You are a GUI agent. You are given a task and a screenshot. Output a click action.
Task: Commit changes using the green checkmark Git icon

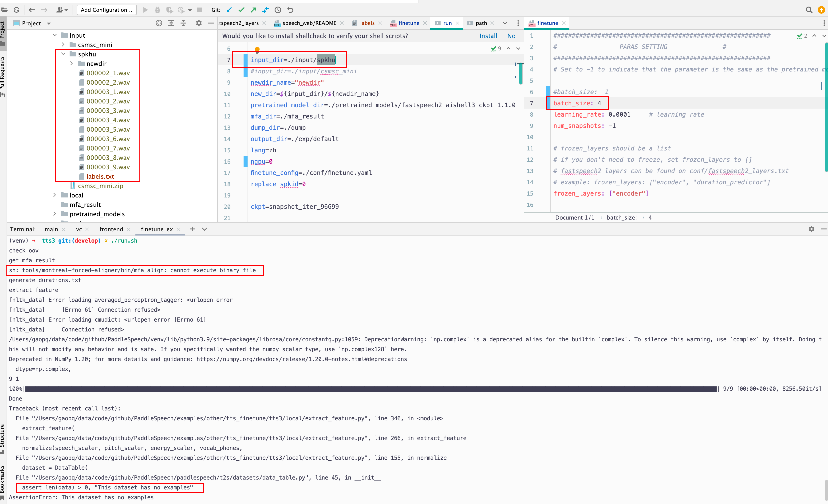(x=241, y=10)
